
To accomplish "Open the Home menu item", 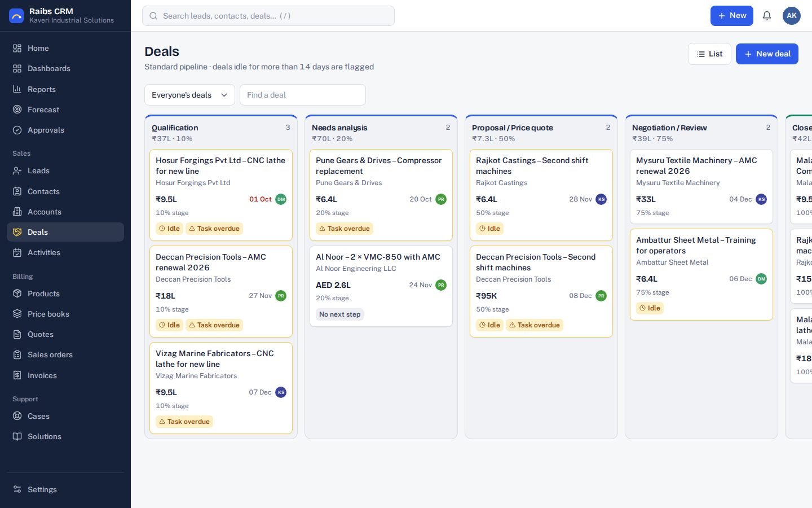I will coord(65,49).
